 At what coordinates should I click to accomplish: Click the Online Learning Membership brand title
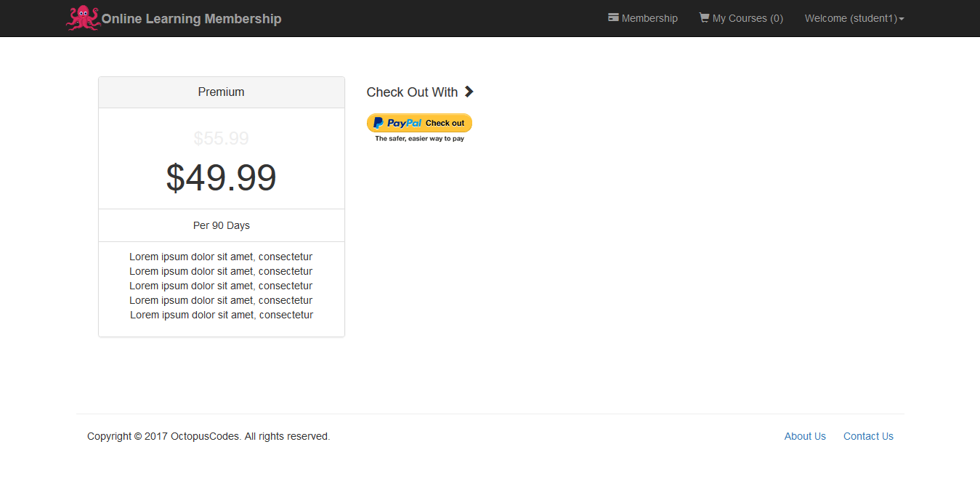coord(191,19)
